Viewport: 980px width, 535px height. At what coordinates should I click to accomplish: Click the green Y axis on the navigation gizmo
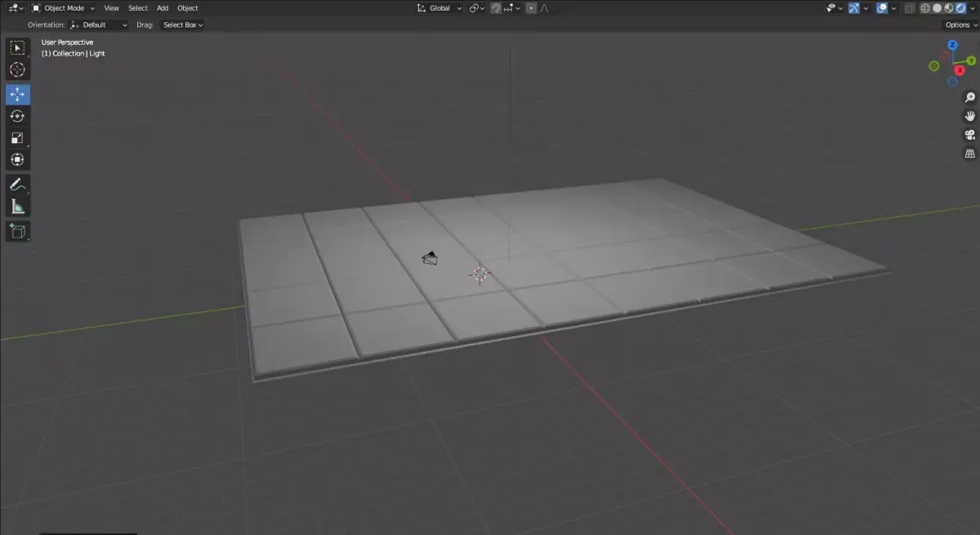(x=971, y=60)
